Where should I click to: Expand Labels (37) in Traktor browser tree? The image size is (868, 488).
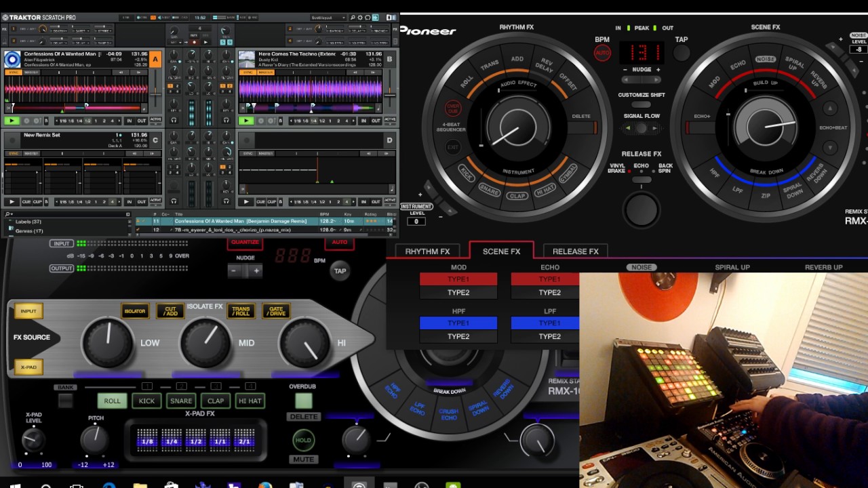[28, 222]
